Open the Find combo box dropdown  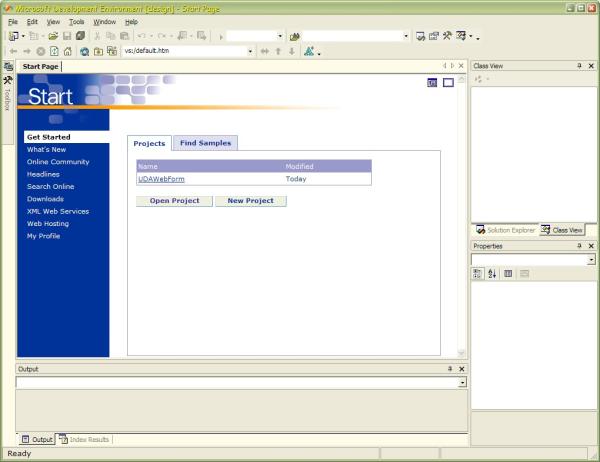tap(406, 36)
